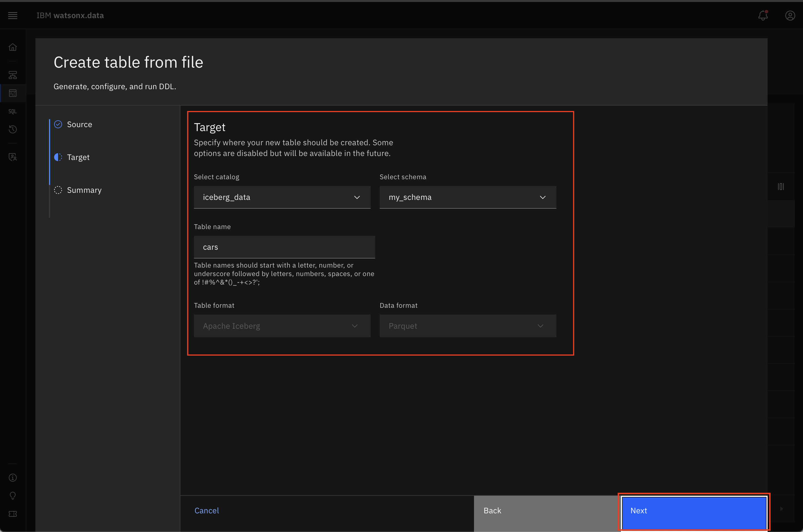This screenshot has height=532, width=803.
Task: Open the Data format Parquet dropdown
Action: point(467,326)
